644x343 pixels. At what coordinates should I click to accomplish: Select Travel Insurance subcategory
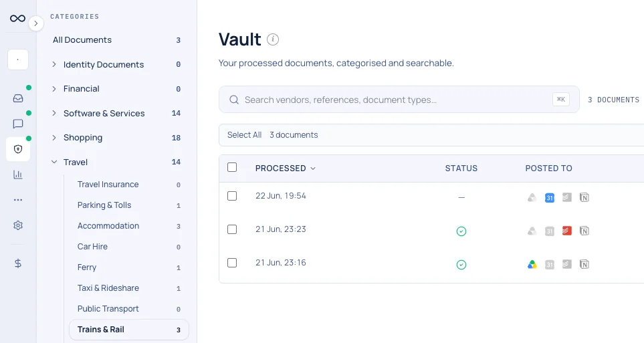coord(129,185)
